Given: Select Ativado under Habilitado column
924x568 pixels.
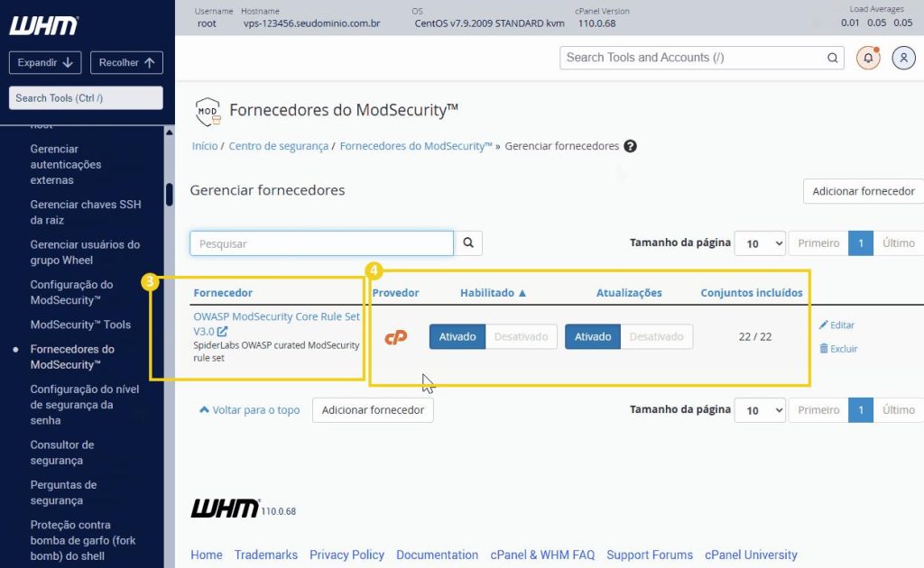Looking at the screenshot, I should [x=457, y=336].
